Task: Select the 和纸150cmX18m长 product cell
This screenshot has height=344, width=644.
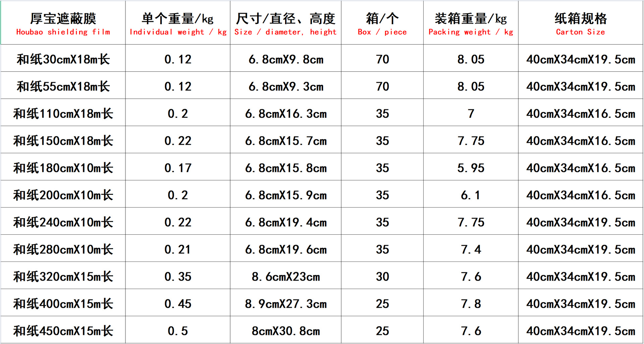Action: point(63,141)
